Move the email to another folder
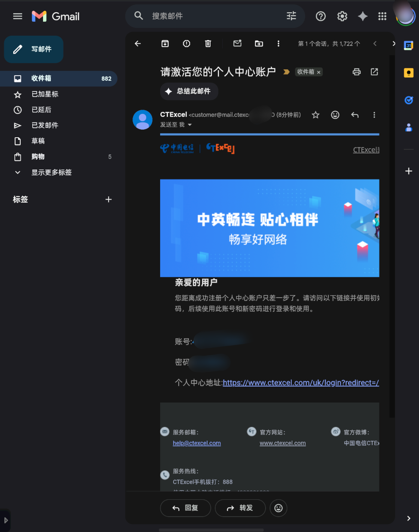Screen dimensions: 419x532 [259, 44]
